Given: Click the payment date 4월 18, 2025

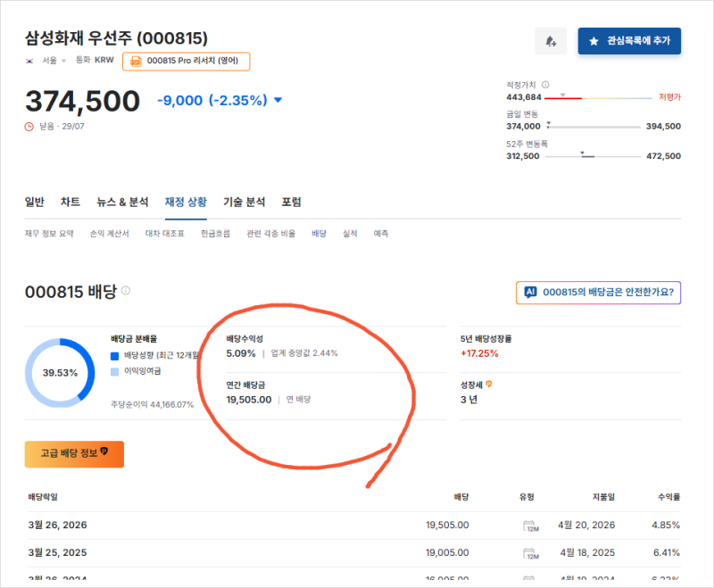Looking at the screenshot, I should pyautogui.click(x=587, y=553).
